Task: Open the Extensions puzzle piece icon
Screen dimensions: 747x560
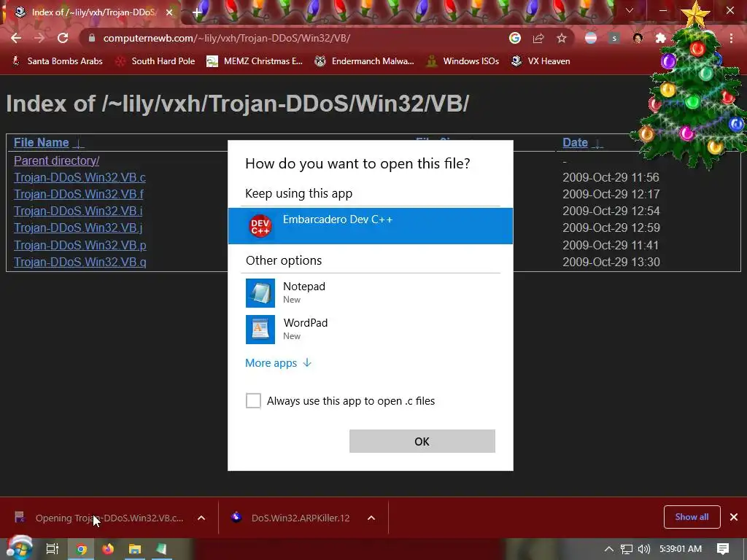Action: pyautogui.click(x=660, y=38)
